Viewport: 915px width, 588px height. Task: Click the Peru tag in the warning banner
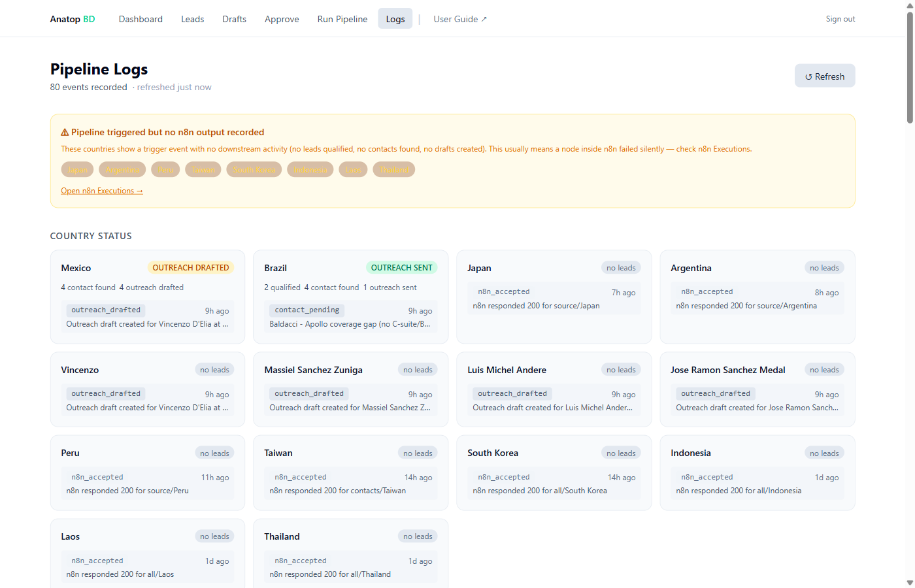pyautogui.click(x=165, y=169)
